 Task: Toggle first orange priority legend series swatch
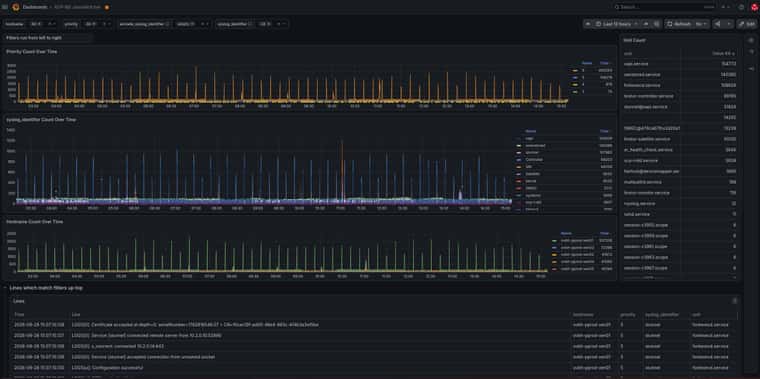tap(575, 70)
